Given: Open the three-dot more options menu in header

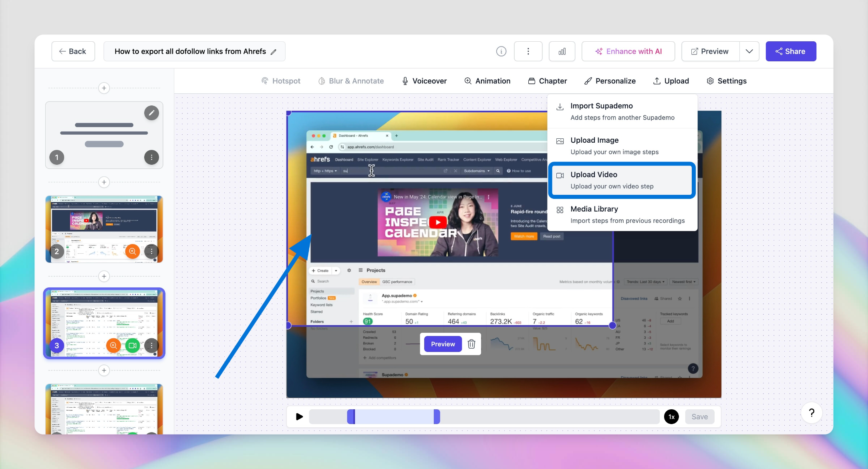Looking at the screenshot, I should click(528, 51).
